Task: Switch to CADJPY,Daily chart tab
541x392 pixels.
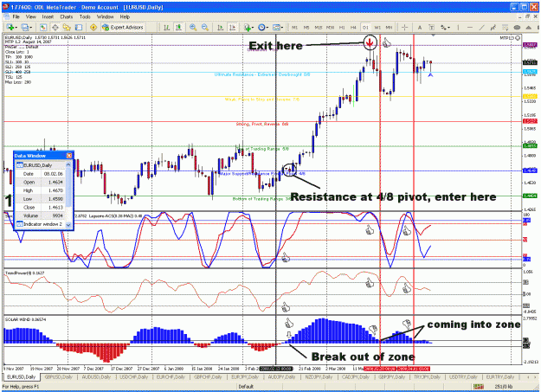Action: [x=356, y=377]
